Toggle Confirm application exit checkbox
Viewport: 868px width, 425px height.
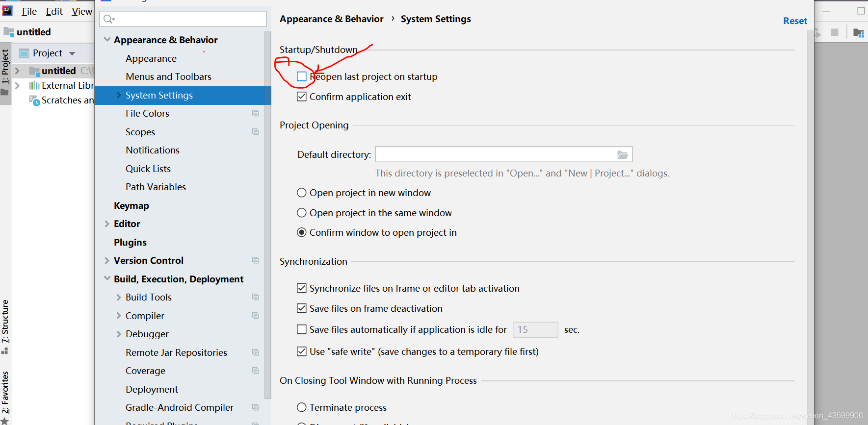tap(302, 97)
